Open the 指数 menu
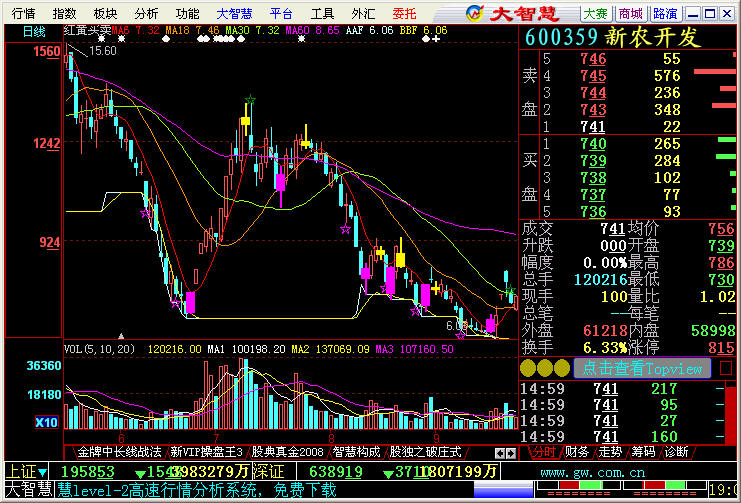Screen dimensions: 741x503 point(65,14)
